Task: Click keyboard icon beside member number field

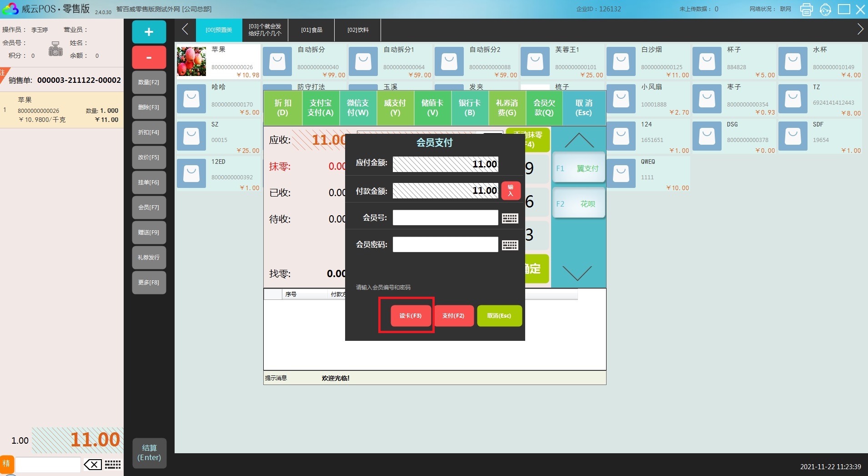Action: (510, 218)
